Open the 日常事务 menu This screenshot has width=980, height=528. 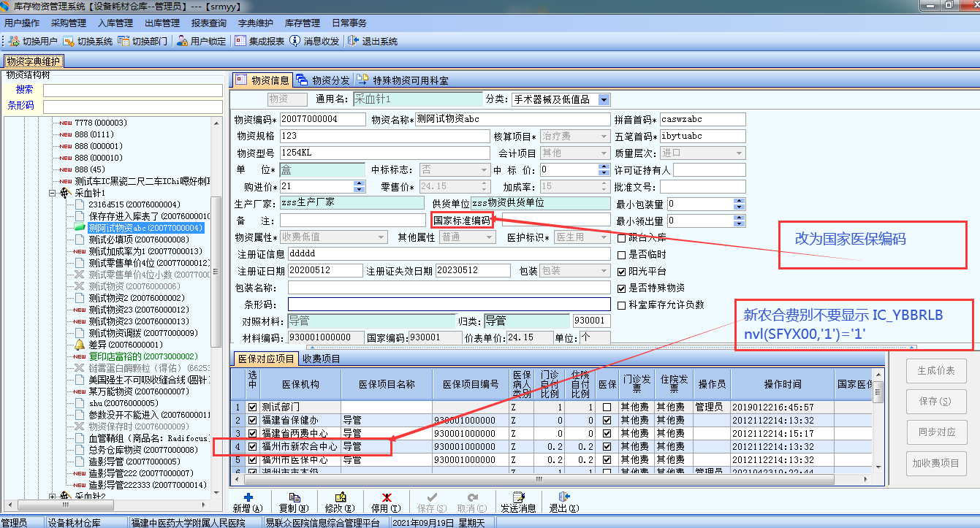[349, 23]
